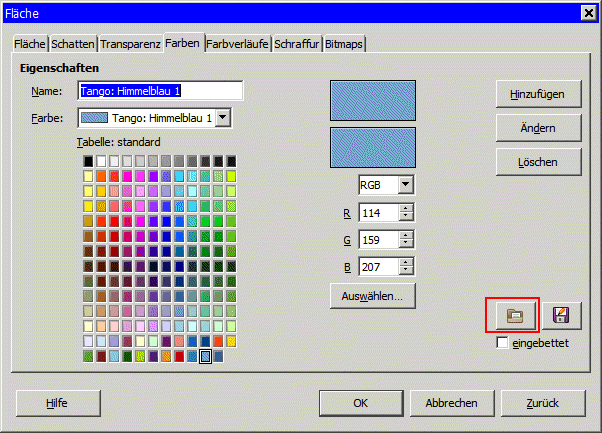The height and width of the screenshot is (433, 602).
Task: Click into the Name text field
Action: [x=160, y=91]
